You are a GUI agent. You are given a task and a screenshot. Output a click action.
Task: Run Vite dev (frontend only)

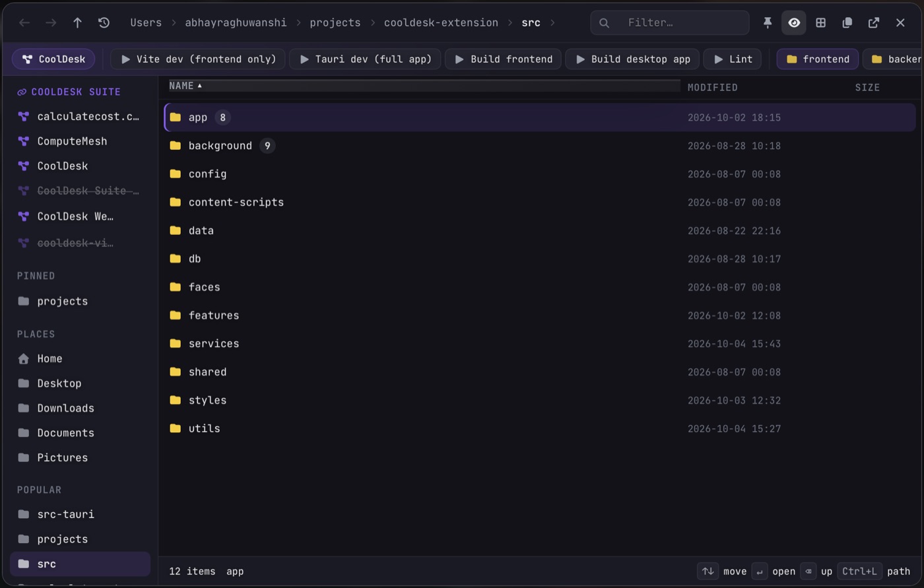point(198,59)
